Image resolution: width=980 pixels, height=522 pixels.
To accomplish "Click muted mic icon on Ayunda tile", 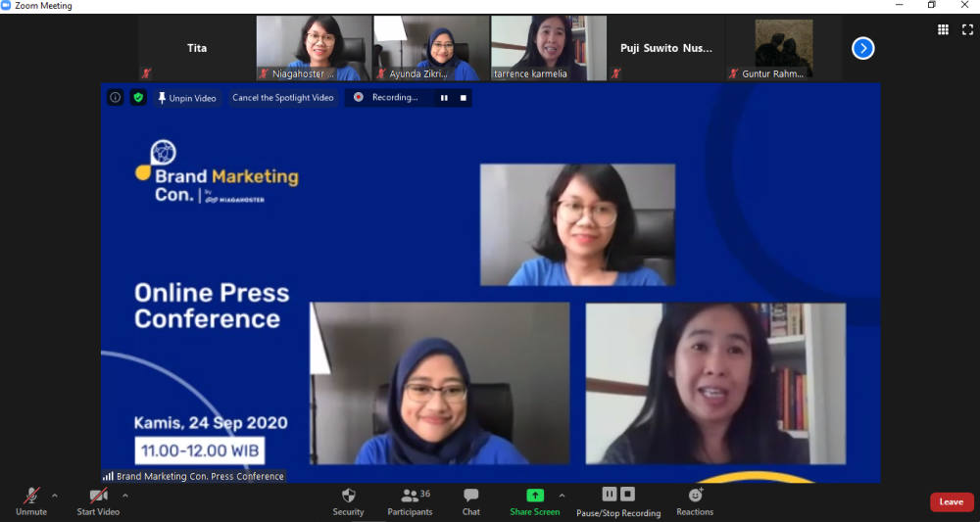I will pyautogui.click(x=381, y=73).
